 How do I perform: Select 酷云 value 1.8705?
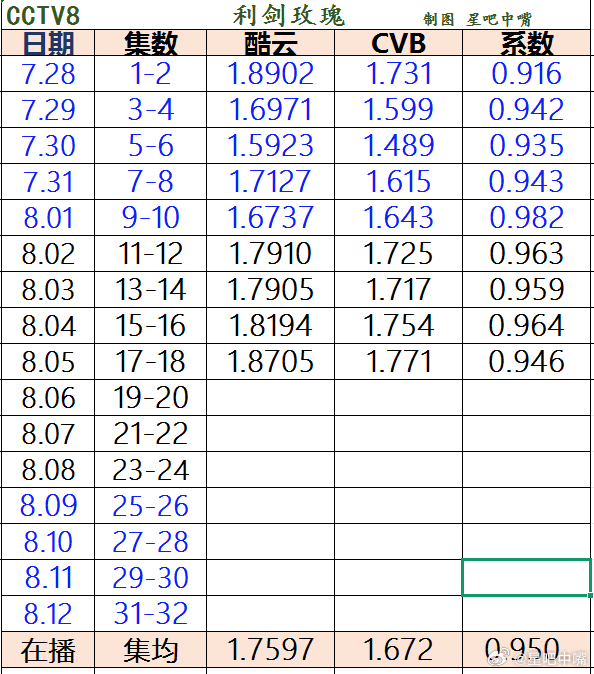(x=270, y=361)
